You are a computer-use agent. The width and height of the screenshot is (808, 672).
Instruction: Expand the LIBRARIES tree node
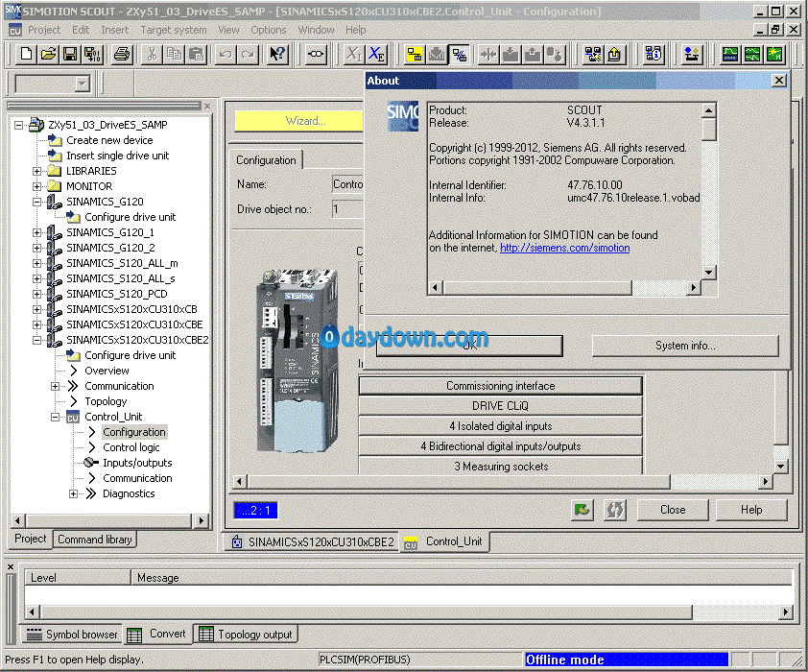pos(37,171)
